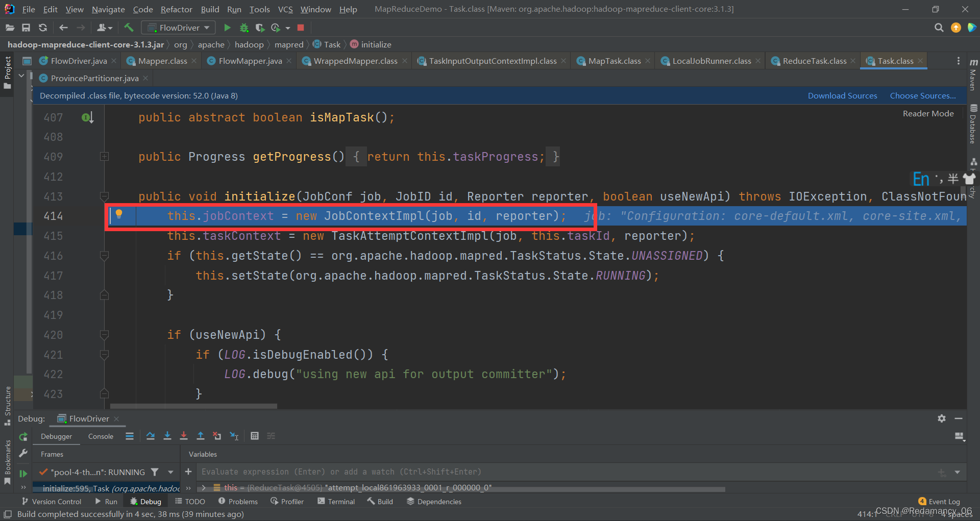Open the Event Log
Image resolution: width=980 pixels, height=521 pixels.
tap(939, 502)
